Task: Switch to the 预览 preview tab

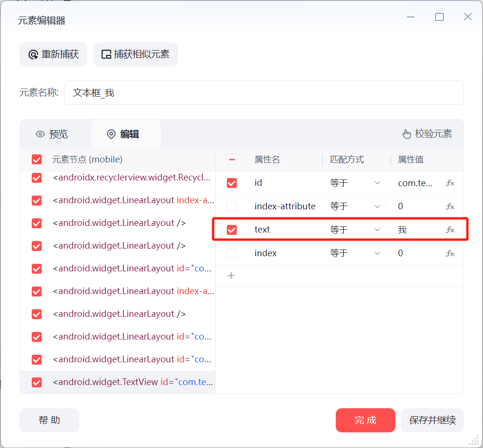Action: pos(52,134)
